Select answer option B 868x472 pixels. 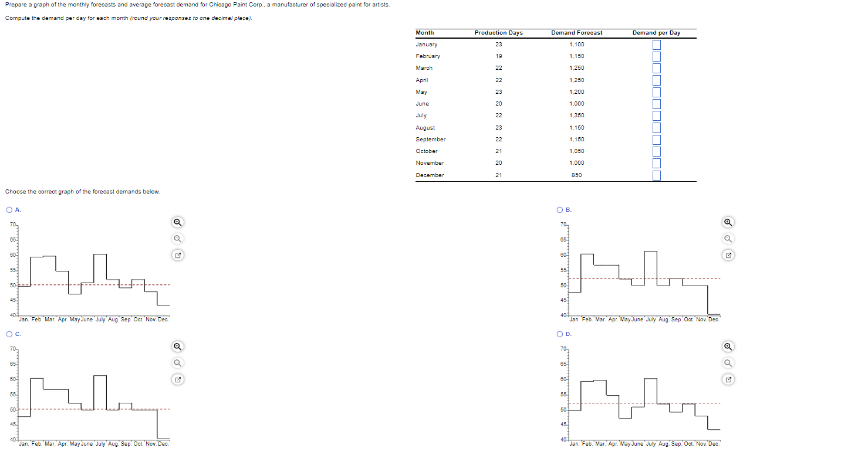560,210
